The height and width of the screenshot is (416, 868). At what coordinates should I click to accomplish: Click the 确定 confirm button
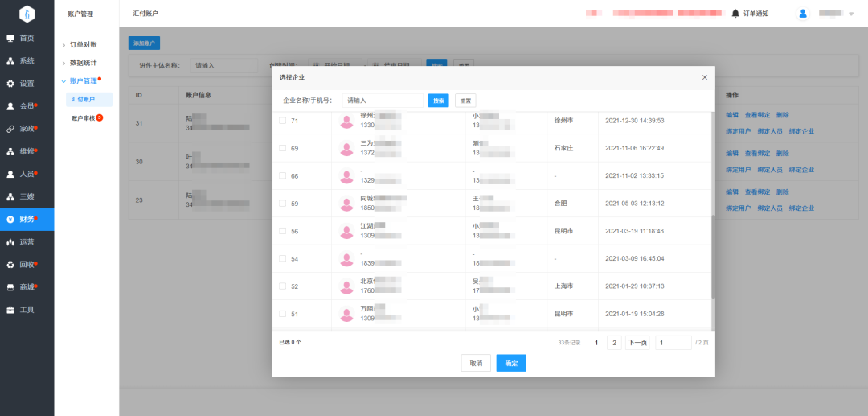(511, 363)
